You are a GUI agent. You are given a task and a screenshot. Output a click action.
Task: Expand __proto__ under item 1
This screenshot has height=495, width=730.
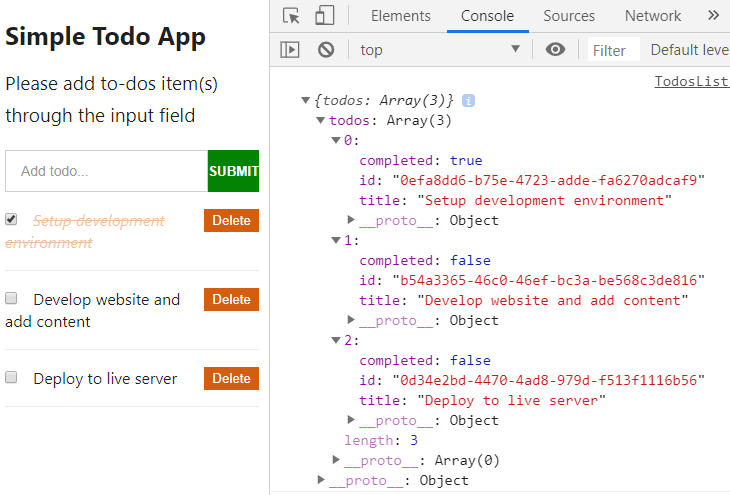(351, 319)
